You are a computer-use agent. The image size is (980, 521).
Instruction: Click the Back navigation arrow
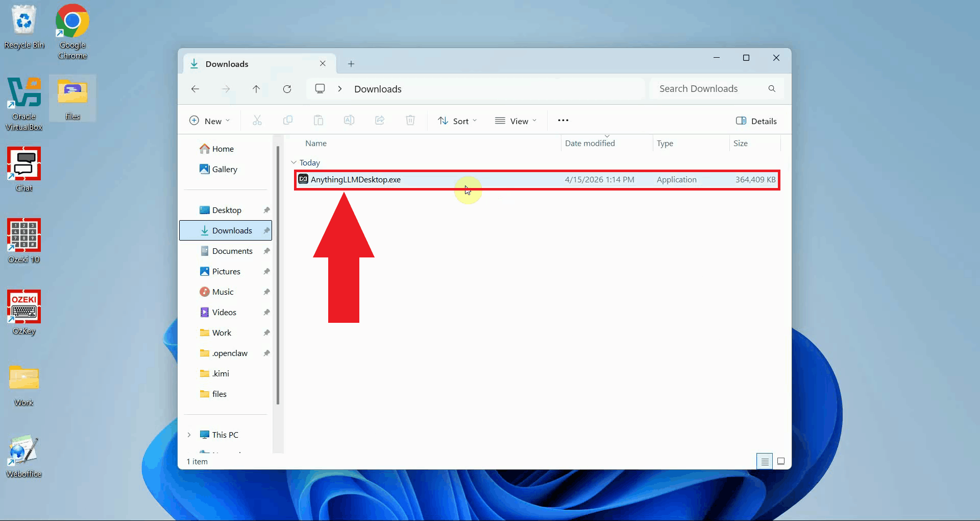pos(195,89)
